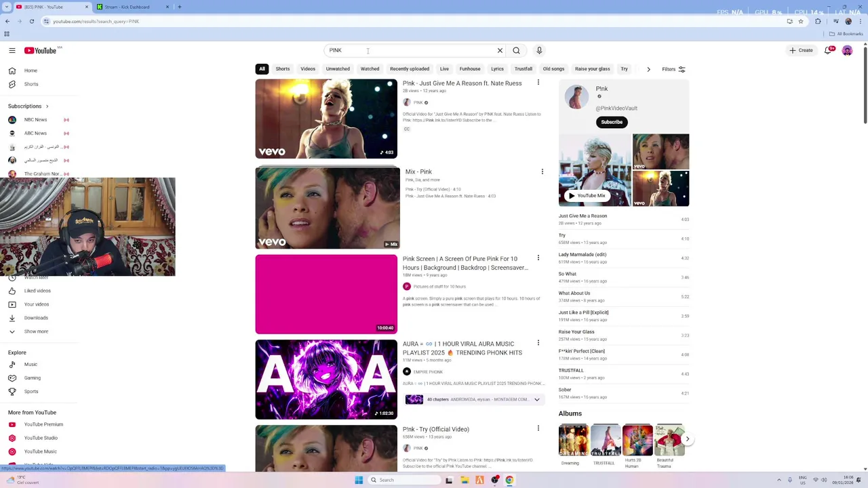Clear the search box with X icon

(x=500, y=50)
